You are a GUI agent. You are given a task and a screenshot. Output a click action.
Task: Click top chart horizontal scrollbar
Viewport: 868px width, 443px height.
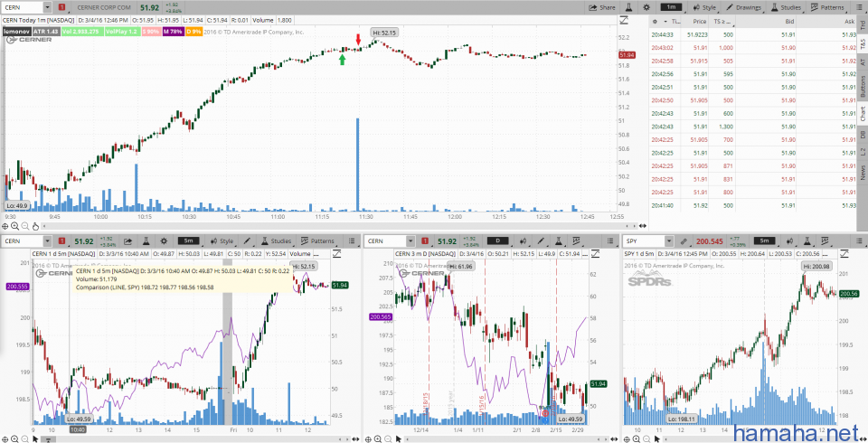coord(337,226)
